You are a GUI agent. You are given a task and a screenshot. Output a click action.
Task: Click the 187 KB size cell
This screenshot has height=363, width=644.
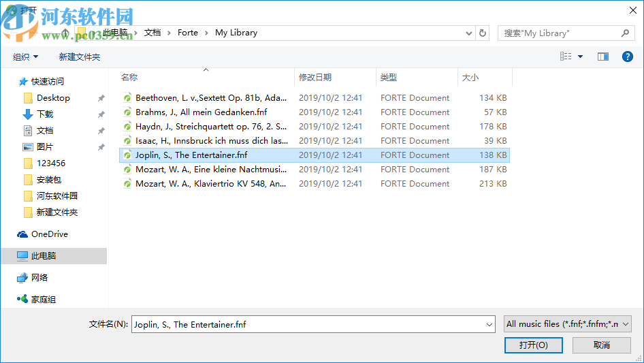[x=493, y=170]
